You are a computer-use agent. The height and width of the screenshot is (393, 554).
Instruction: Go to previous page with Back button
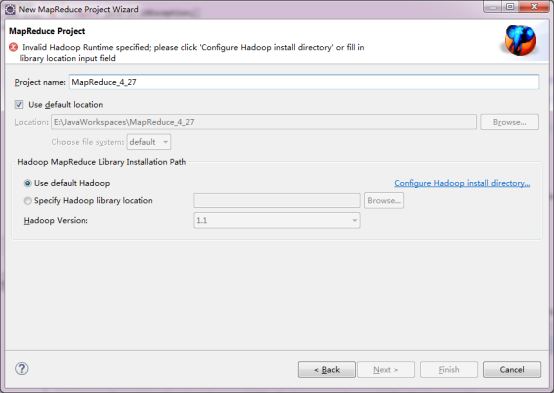pos(327,370)
